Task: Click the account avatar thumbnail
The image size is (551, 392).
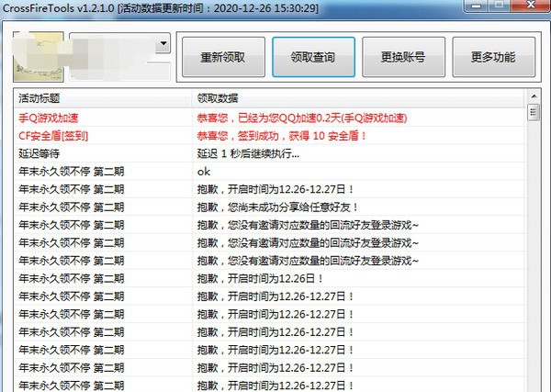Action: click(x=39, y=57)
